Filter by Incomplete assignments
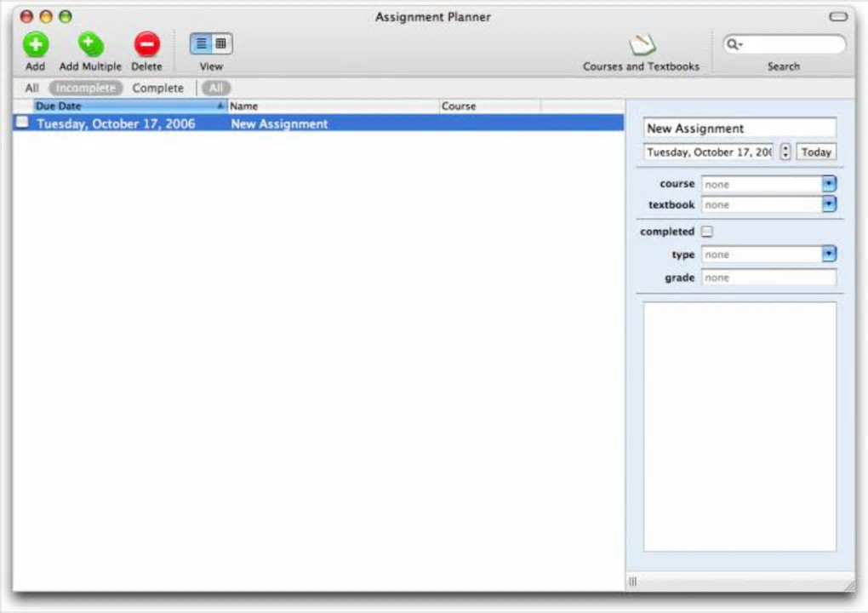The width and height of the screenshot is (868, 613). [86, 88]
